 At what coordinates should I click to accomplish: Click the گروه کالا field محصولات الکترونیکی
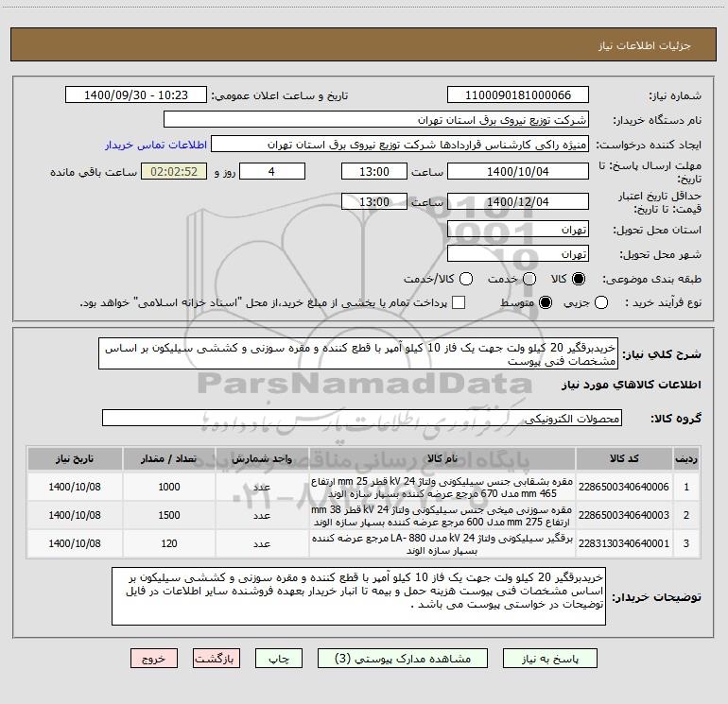tap(362, 418)
